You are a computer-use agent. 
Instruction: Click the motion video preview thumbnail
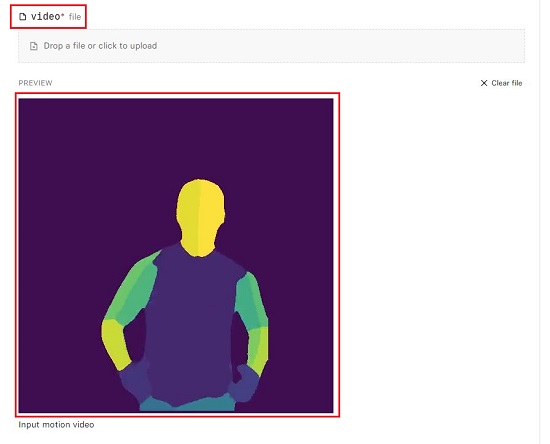[176, 255]
